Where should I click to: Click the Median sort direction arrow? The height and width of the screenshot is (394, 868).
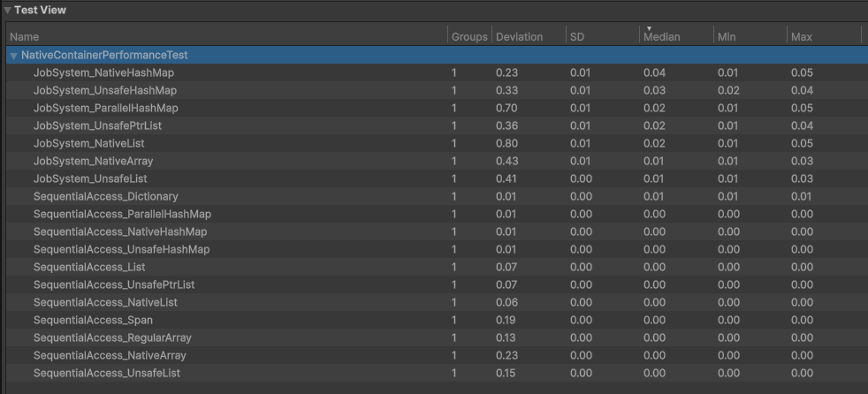tap(649, 28)
